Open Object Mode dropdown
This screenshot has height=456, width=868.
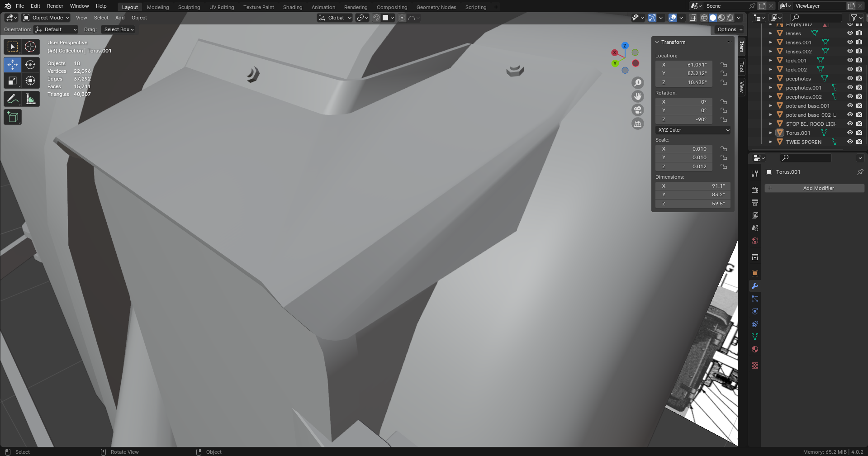46,18
